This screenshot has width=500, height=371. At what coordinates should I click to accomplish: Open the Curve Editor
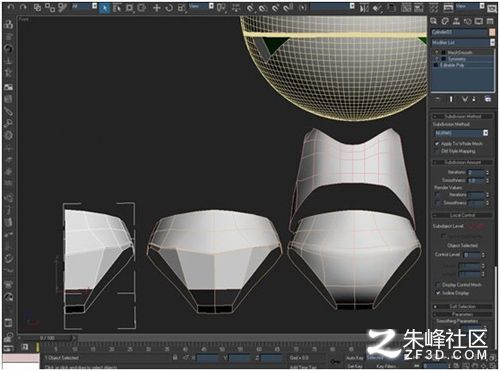(x=406, y=8)
